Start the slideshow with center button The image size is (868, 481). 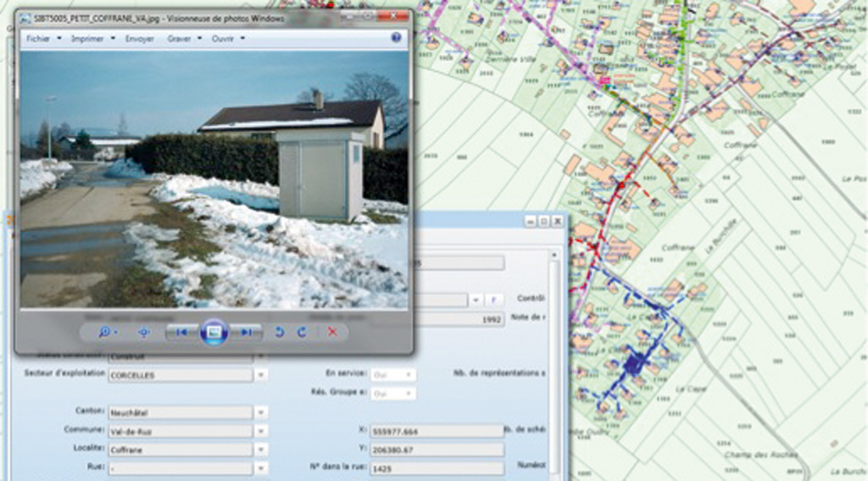(x=214, y=332)
